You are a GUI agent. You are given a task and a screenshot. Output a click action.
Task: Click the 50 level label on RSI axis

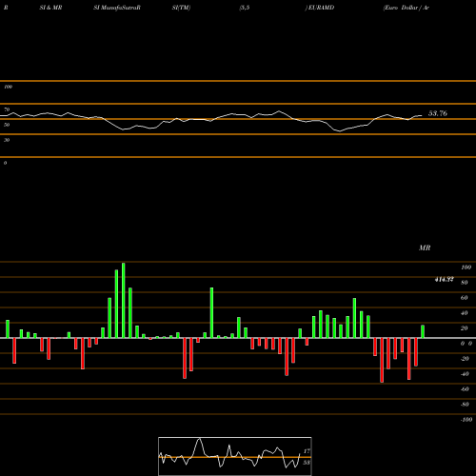click(x=7, y=125)
